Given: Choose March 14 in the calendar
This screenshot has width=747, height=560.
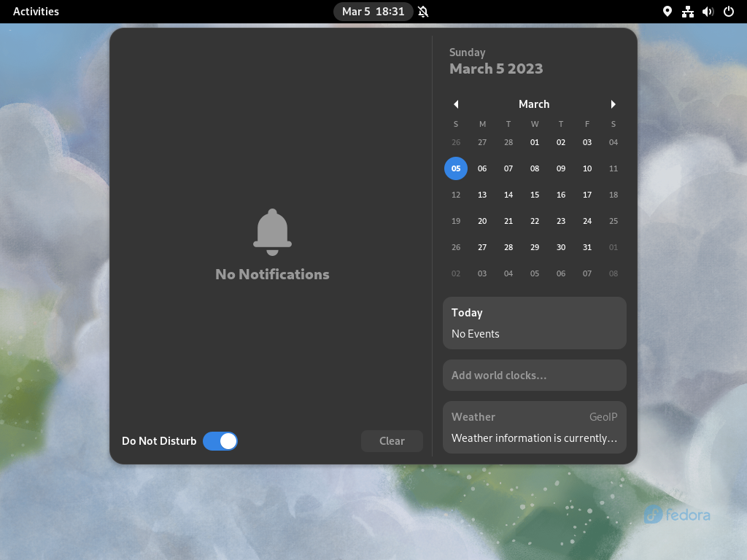Looking at the screenshot, I should click(x=508, y=195).
